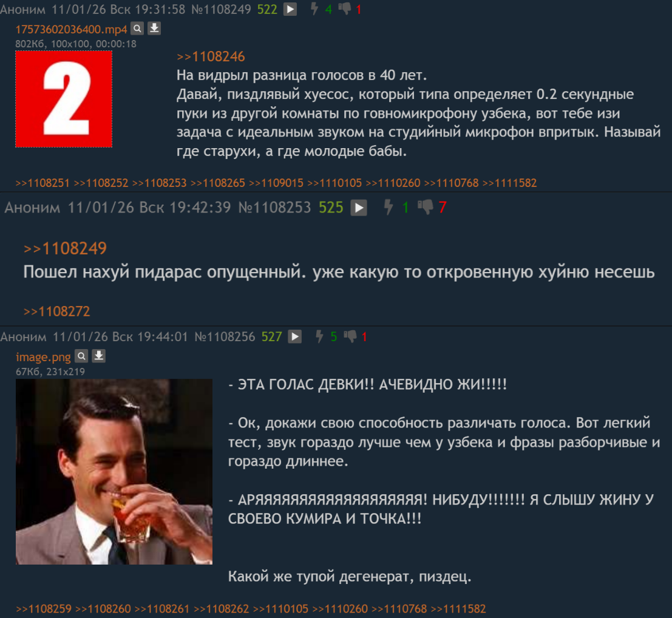672x618 pixels.
Task: Open the laughing man image thumbnail
Action: [114, 472]
